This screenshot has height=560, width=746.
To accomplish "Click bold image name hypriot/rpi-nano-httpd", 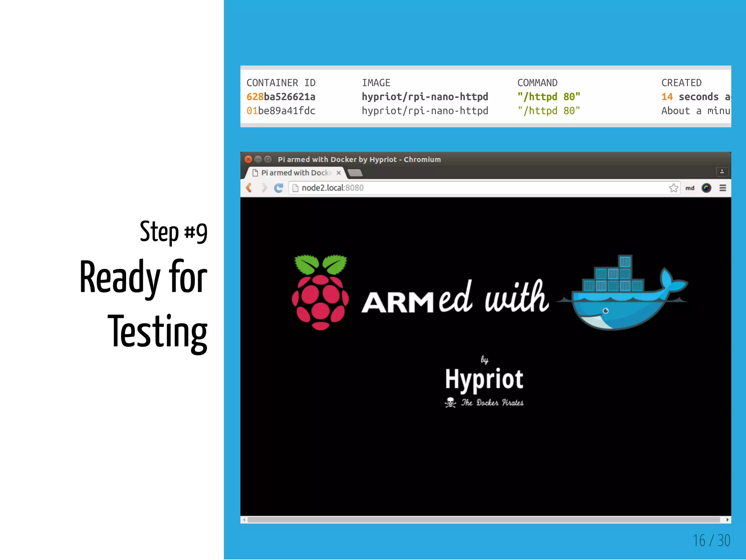I will [425, 97].
